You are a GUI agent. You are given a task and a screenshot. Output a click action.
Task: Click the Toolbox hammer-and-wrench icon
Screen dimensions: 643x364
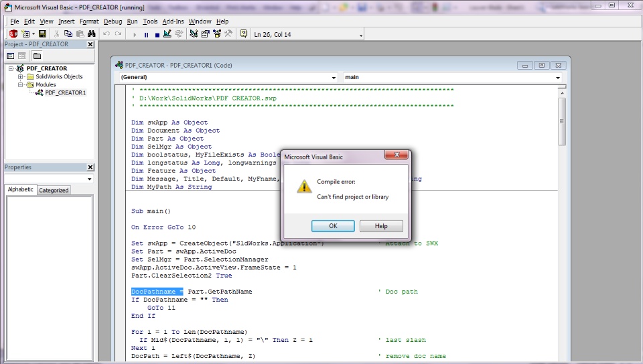(x=228, y=34)
